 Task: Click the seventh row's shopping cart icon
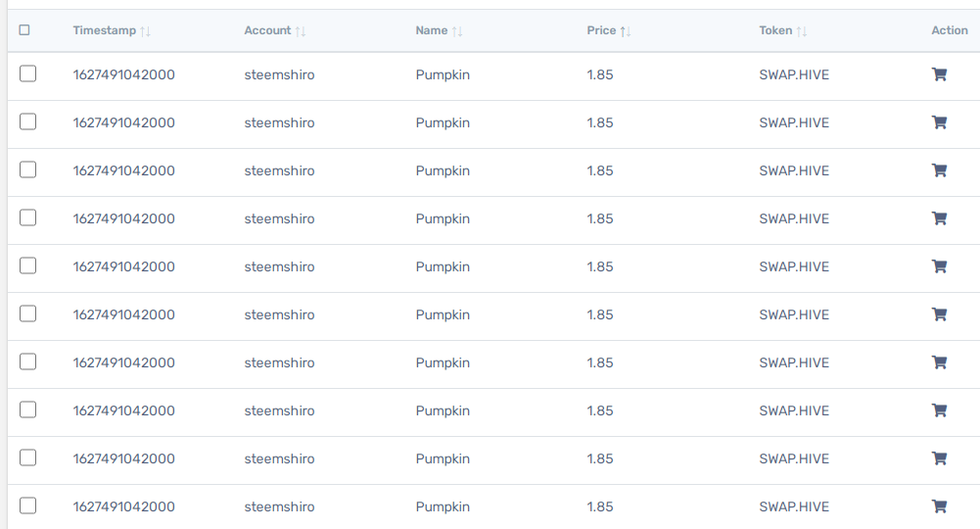939,362
